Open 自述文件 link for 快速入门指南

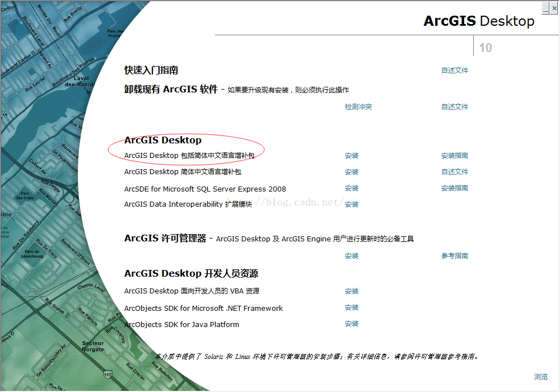[x=455, y=71]
